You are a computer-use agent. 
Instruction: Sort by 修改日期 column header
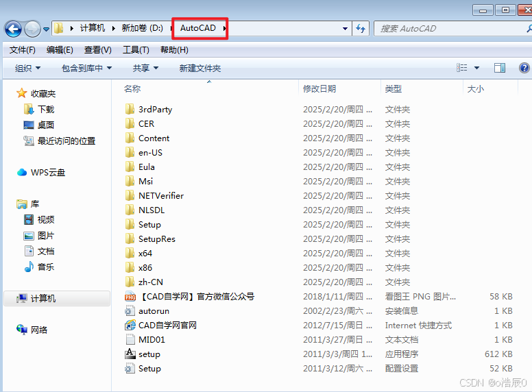click(319, 89)
